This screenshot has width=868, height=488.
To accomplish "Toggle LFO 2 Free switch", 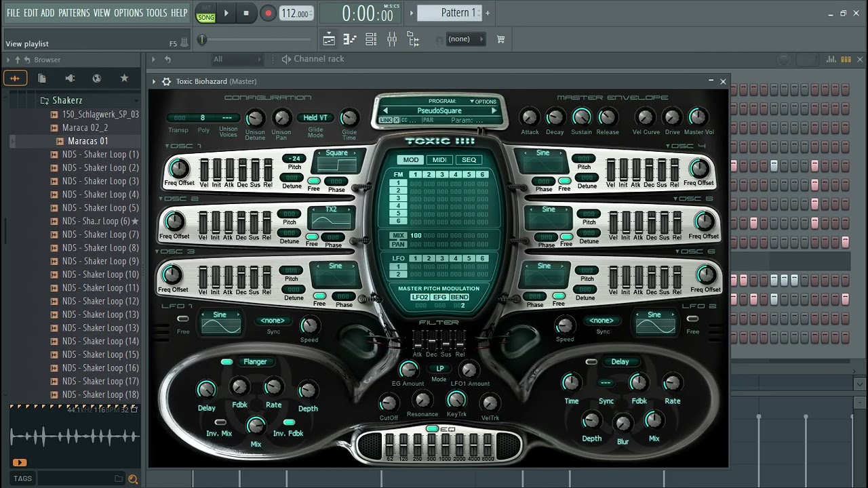I will click(x=692, y=319).
